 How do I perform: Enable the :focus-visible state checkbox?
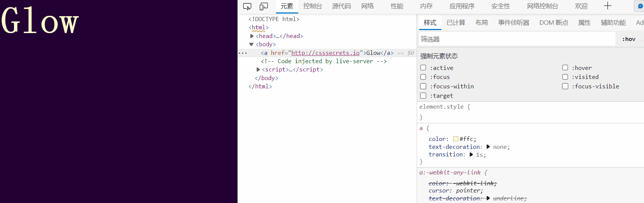[565, 86]
